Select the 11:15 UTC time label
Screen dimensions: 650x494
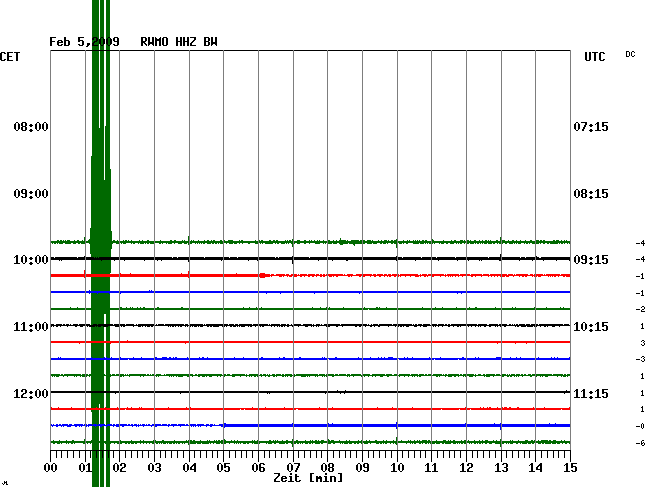tap(591, 393)
